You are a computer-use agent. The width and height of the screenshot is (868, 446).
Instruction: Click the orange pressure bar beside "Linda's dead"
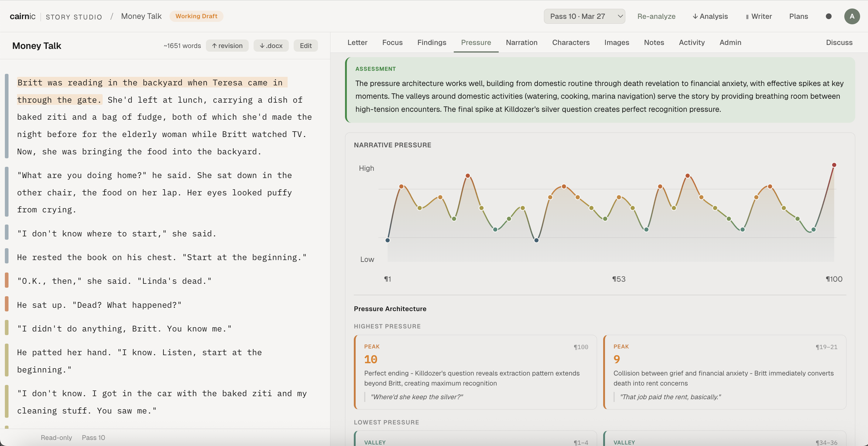[7, 281]
